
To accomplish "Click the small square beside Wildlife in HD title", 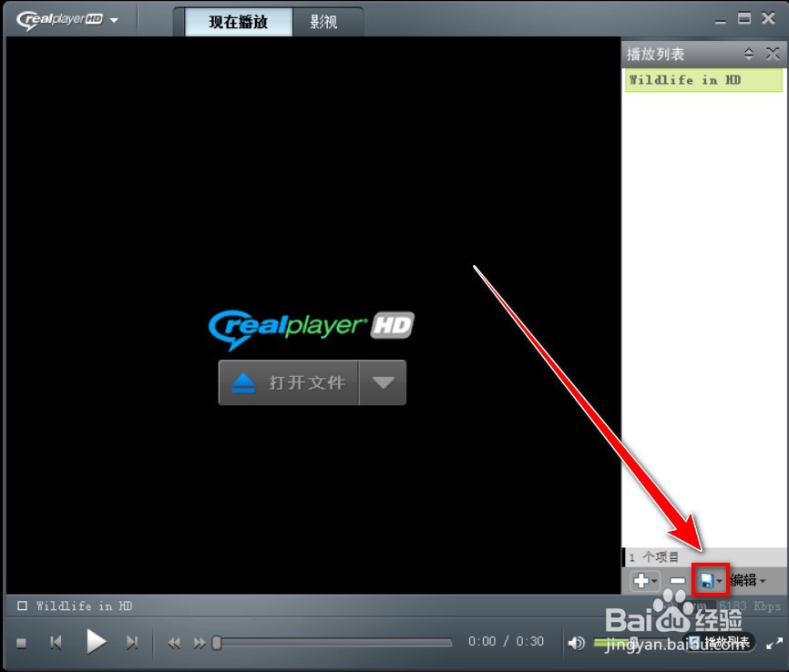I will (22, 606).
